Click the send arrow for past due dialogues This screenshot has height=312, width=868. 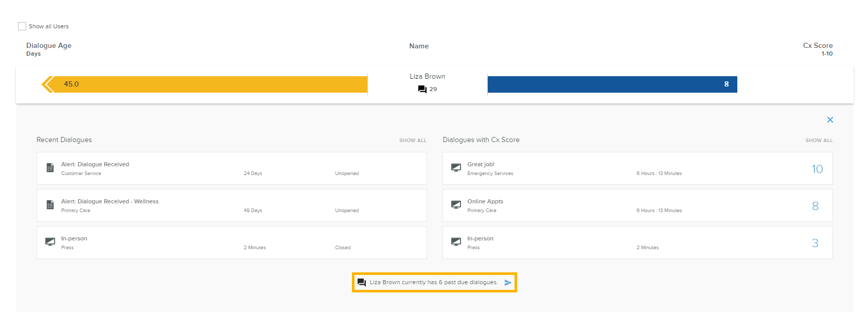click(508, 283)
